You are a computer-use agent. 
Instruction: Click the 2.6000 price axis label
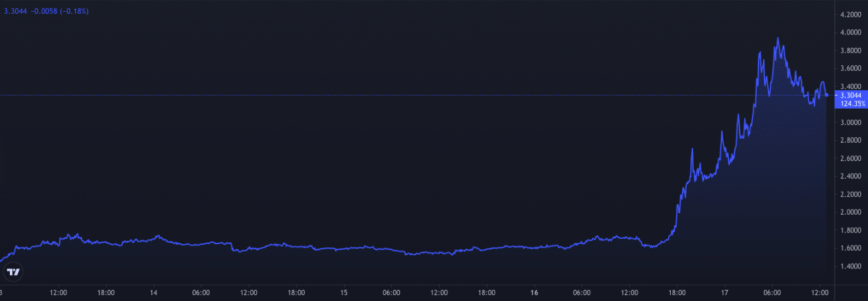[x=850, y=158]
